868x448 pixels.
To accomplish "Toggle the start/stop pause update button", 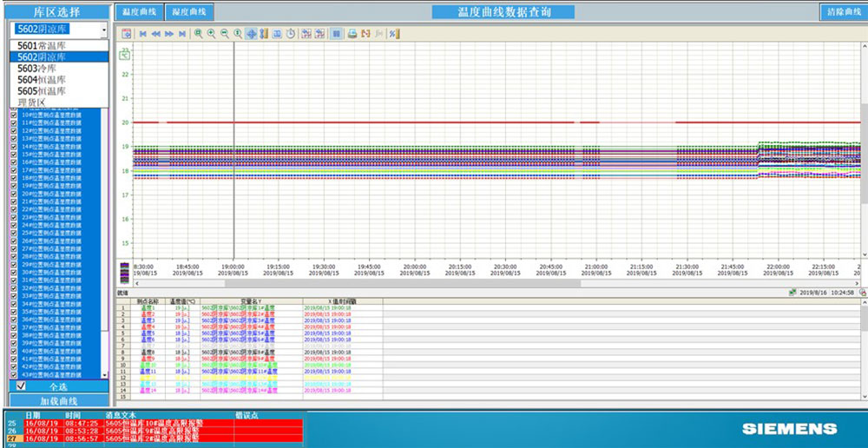I will tap(336, 34).
